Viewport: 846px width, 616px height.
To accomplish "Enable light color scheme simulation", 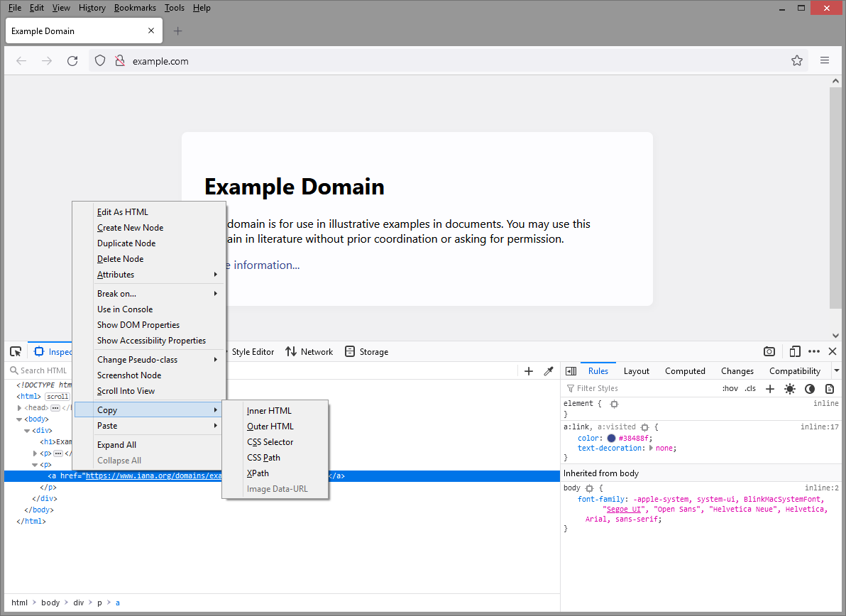I will click(x=790, y=388).
